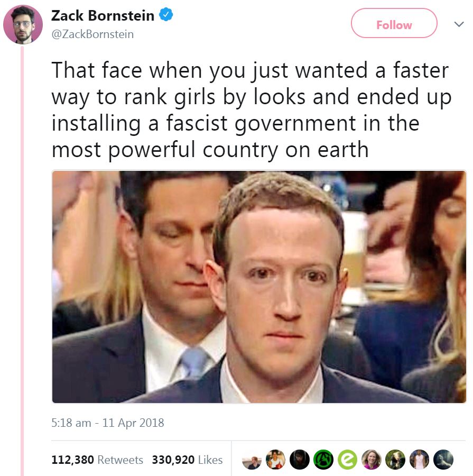Expand the tweet options chevron
473x476 pixels.
tap(459, 24)
